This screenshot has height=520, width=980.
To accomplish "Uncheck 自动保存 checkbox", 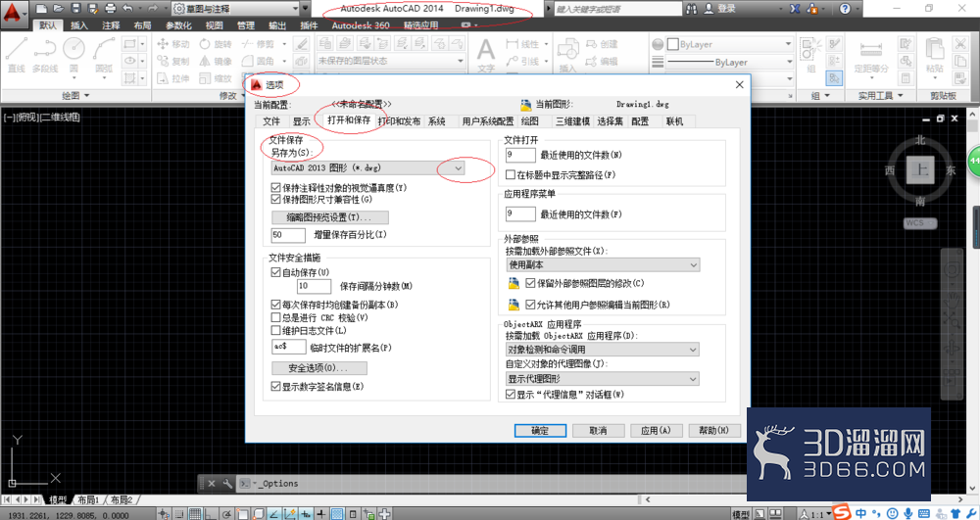I will pos(275,272).
